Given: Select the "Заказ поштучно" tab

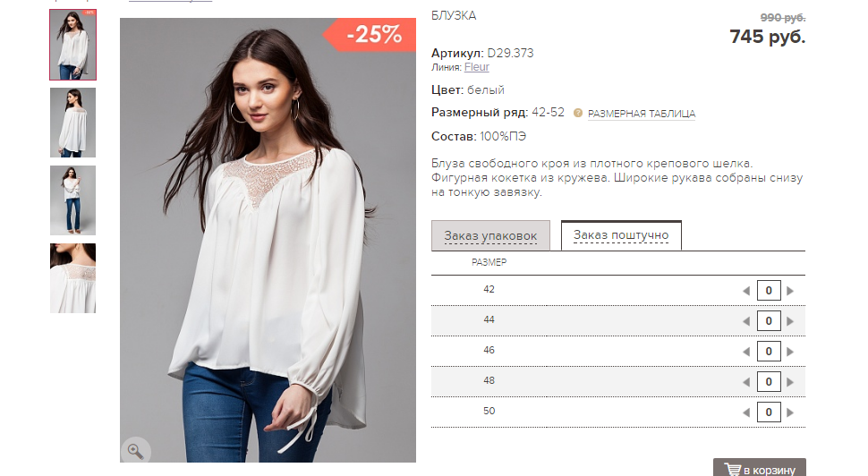Looking at the screenshot, I should tap(621, 235).
